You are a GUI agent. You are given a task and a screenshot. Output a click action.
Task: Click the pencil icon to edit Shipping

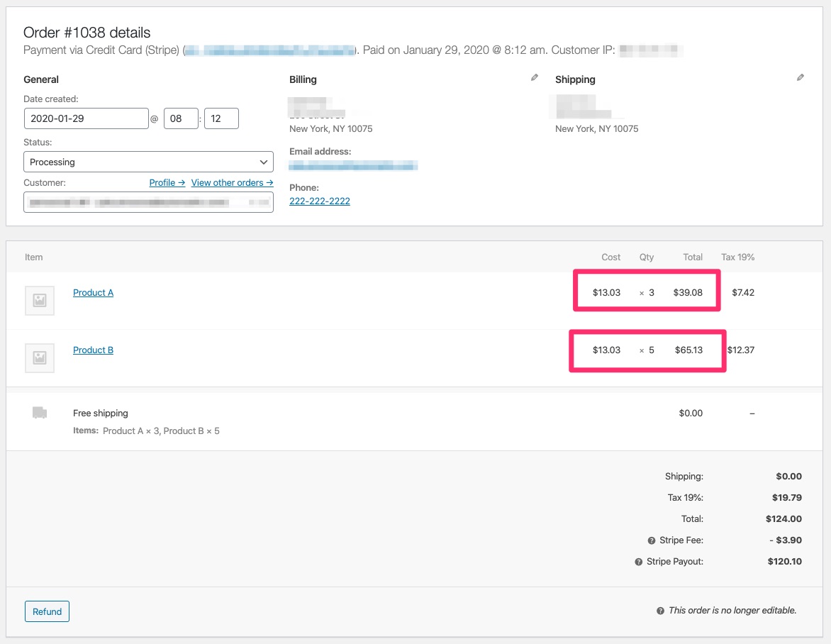801,77
